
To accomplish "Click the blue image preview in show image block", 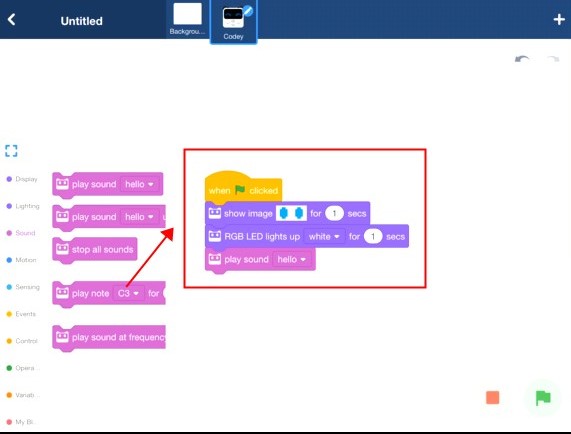I will (291, 213).
